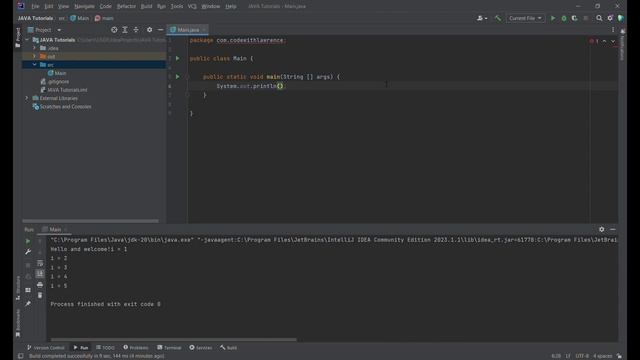Image resolution: width=640 pixels, height=360 pixels.
Task: Click horizontal scrollbar in Project panel
Action: [x=90, y=221]
